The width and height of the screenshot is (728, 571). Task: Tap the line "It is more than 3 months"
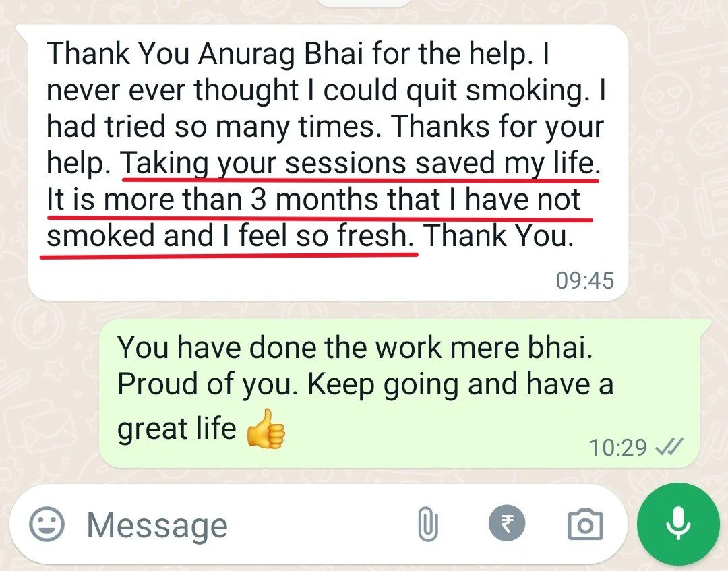(x=314, y=200)
